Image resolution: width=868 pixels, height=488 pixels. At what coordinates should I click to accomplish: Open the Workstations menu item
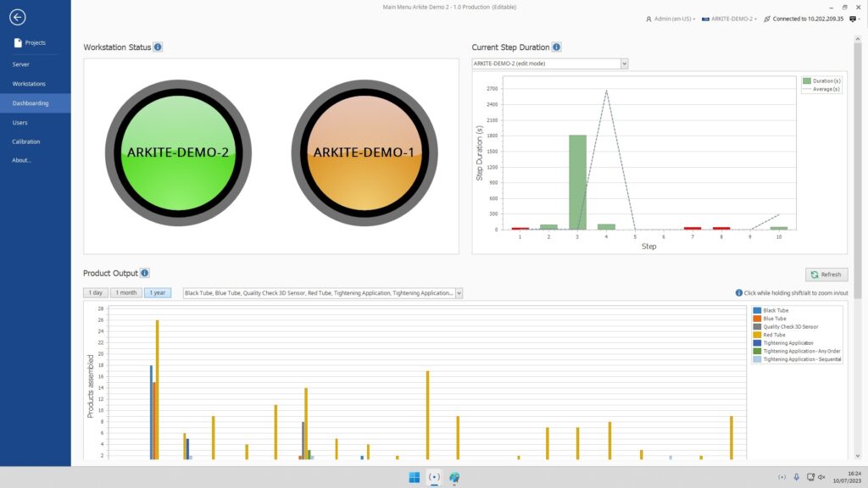pyautogui.click(x=29, y=84)
